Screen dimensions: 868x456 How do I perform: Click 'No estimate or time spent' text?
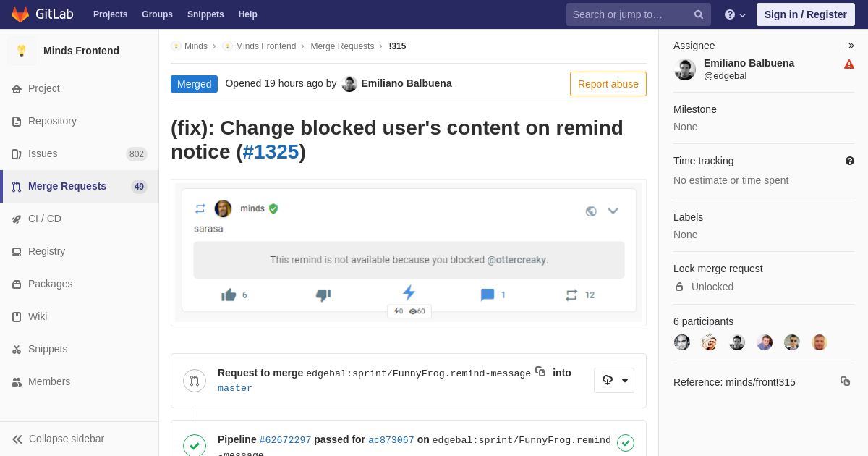coord(731,180)
